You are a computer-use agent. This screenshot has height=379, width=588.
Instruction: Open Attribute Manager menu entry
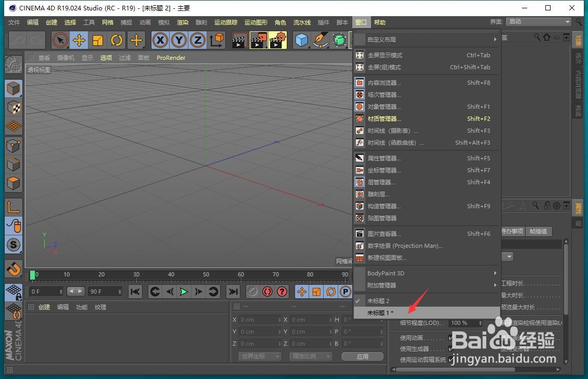point(427,158)
